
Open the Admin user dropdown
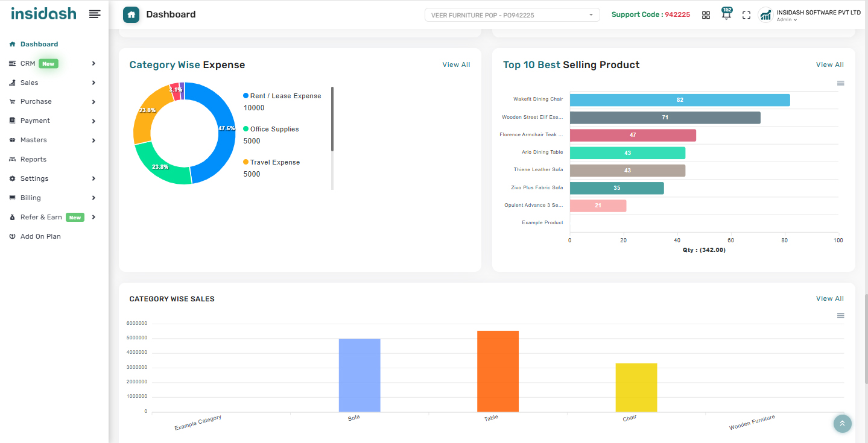coord(787,20)
